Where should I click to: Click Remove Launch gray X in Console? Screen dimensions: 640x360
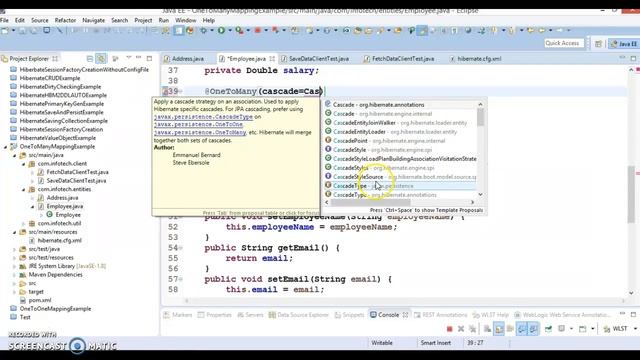coord(461,329)
